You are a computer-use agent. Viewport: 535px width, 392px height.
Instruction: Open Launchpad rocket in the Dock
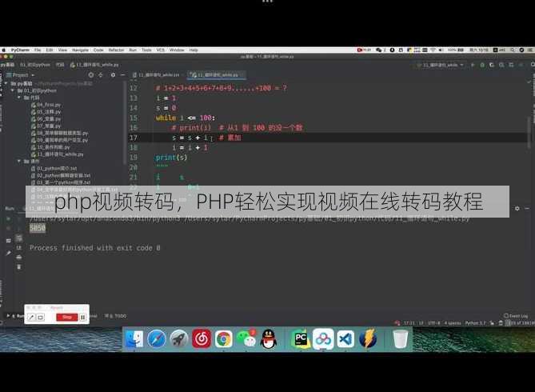tap(179, 339)
